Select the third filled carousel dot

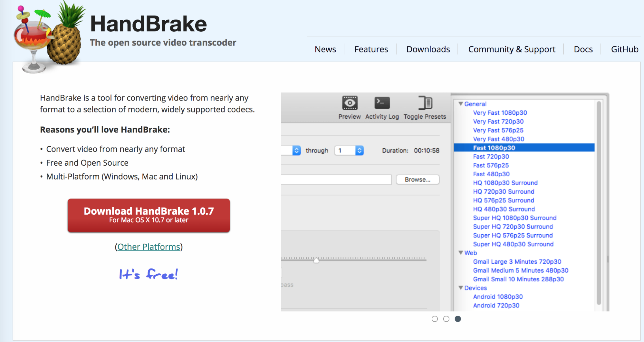point(458,319)
